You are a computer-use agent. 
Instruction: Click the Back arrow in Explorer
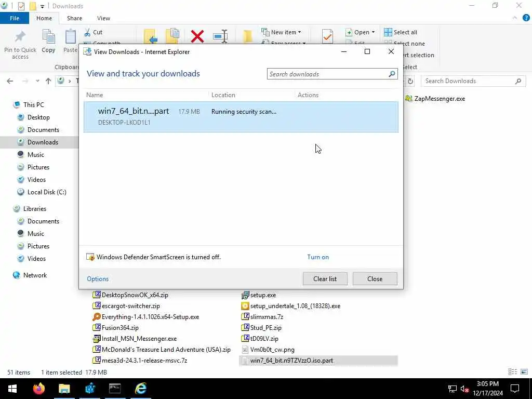(x=10, y=81)
